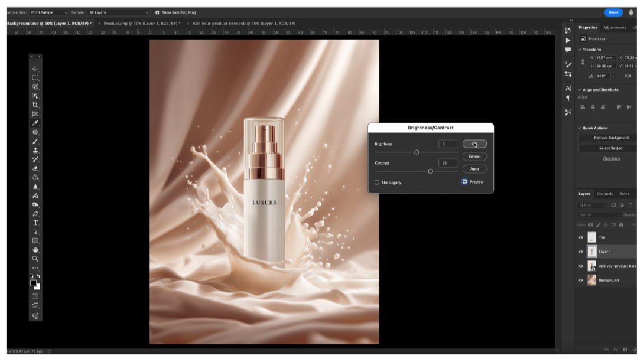Viewport: 644px width, 362px height.
Task: Hide the Background layer
Action: pos(581,281)
